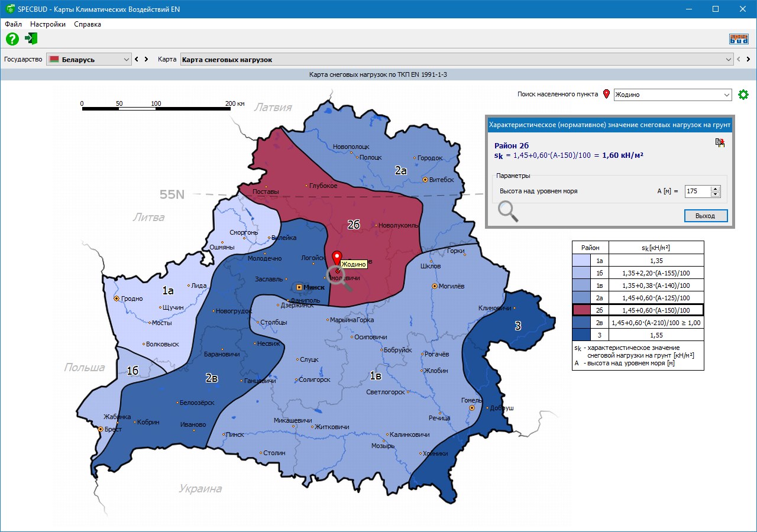Viewport: 757px width, 532px height.
Task: Go to previous country with left arrow
Action: tap(137, 59)
